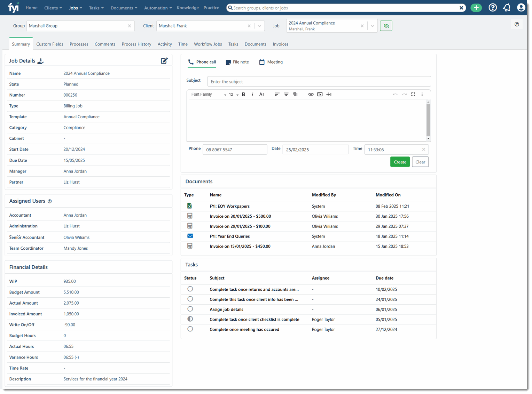Image resolution: width=532 pixels, height=394 pixels.
Task: Clear the Job field 2024 Annual Compliance
Action: coord(362,26)
